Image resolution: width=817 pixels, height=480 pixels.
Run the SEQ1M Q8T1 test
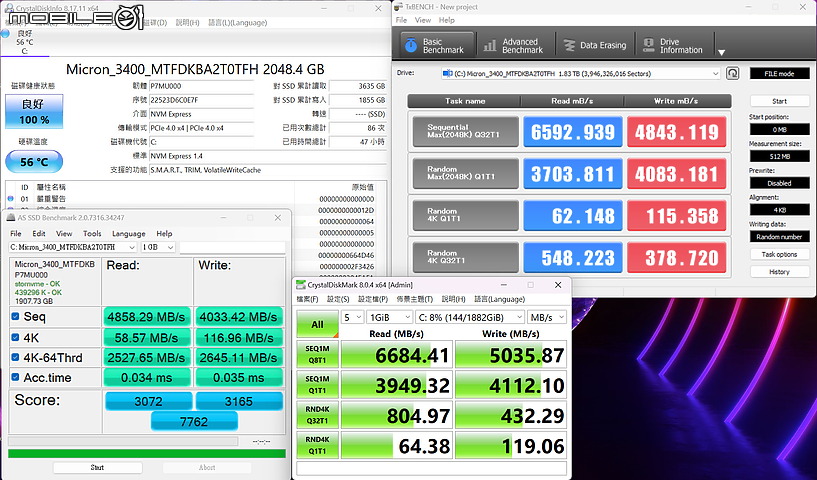317,354
